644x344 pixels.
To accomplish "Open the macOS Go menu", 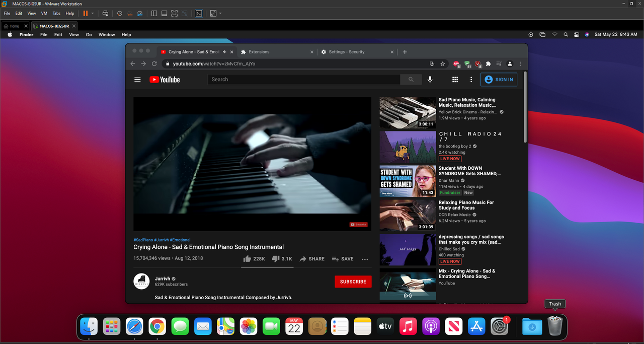I will (x=89, y=35).
